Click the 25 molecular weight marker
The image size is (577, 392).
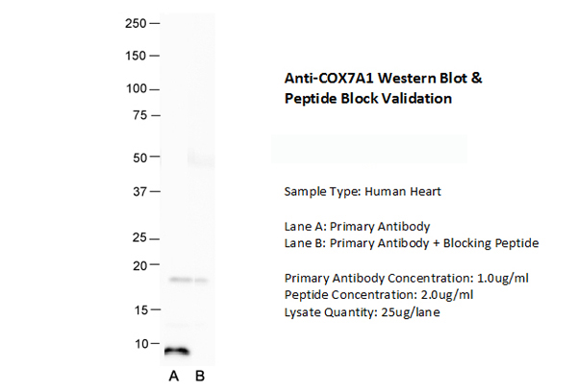pos(140,237)
